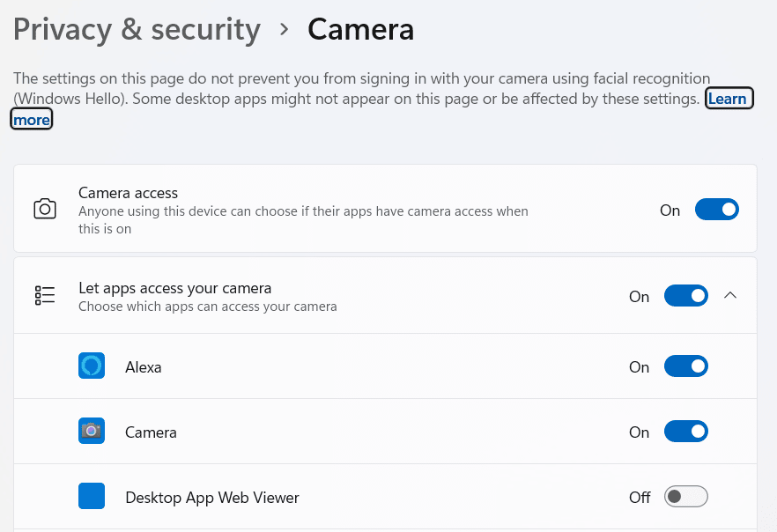Click the breadcrumb chevron separator
This screenshot has width=777, height=532.
click(284, 30)
